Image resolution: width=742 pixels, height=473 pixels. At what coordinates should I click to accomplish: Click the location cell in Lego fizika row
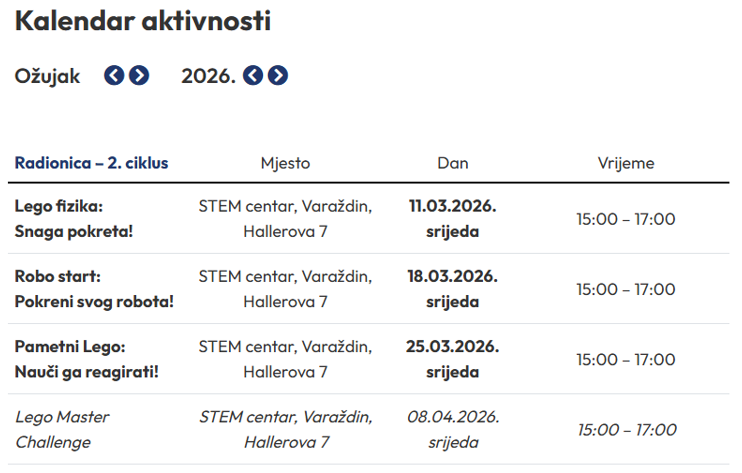[x=285, y=219]
